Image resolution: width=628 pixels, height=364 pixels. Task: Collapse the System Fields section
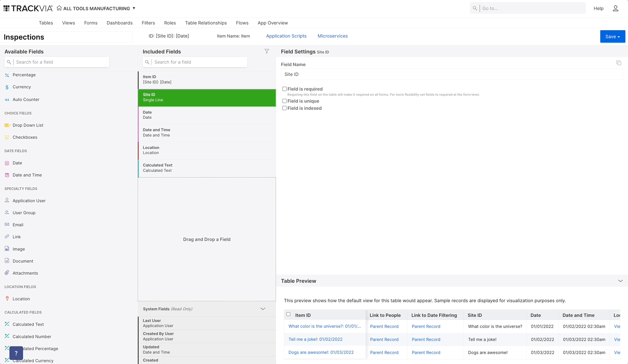pyautogui.click(x=263, y=309)
